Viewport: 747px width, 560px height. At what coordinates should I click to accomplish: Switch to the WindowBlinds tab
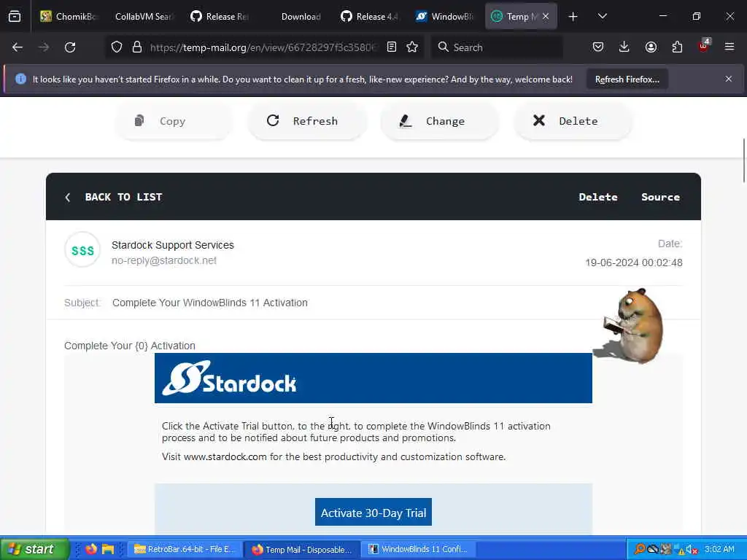(445, 17)
